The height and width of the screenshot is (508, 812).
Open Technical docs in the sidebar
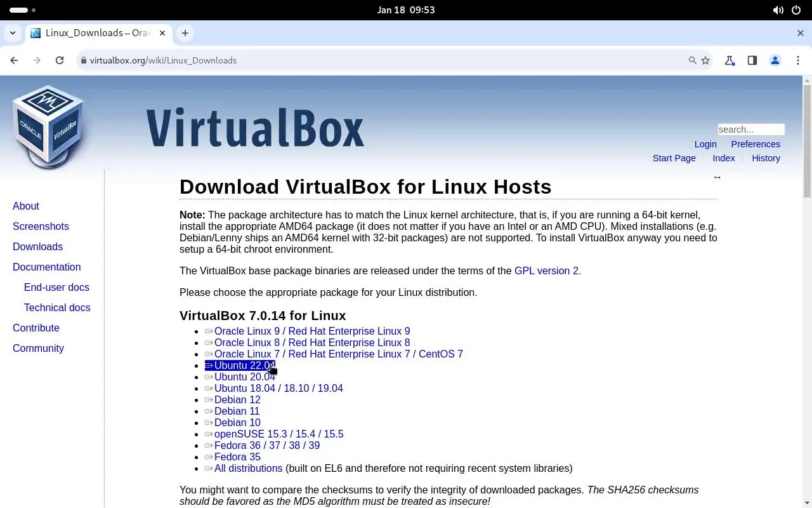[57, 307]
